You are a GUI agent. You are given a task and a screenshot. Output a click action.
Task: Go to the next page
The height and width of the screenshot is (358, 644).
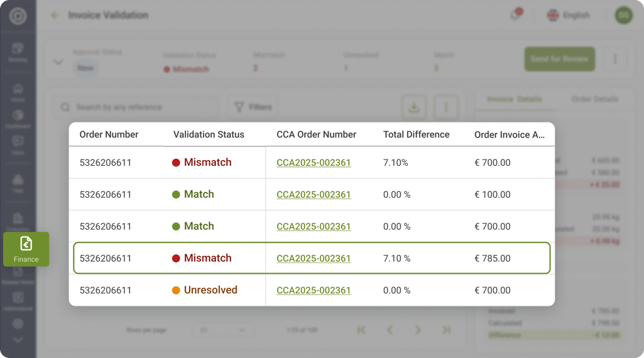pos(418,330)
